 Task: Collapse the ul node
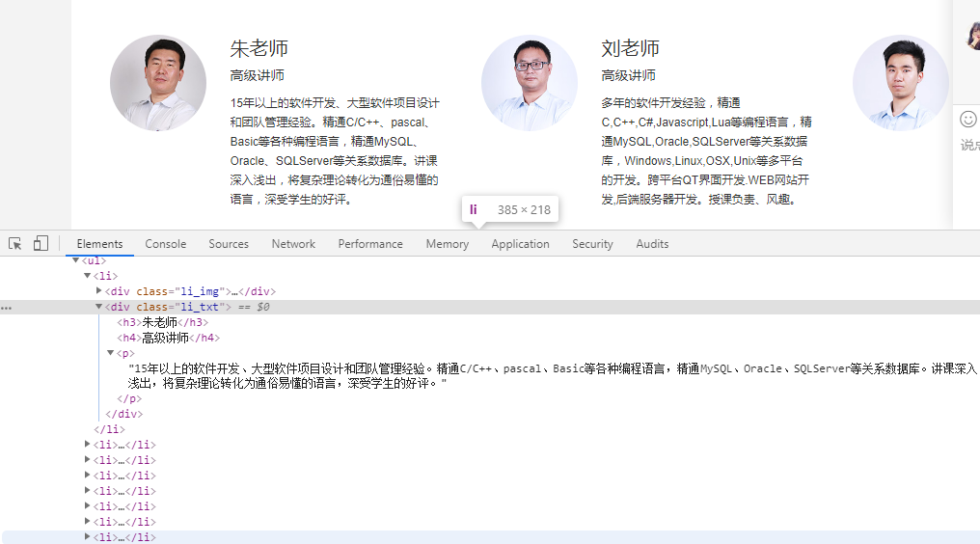coord(75,260)
